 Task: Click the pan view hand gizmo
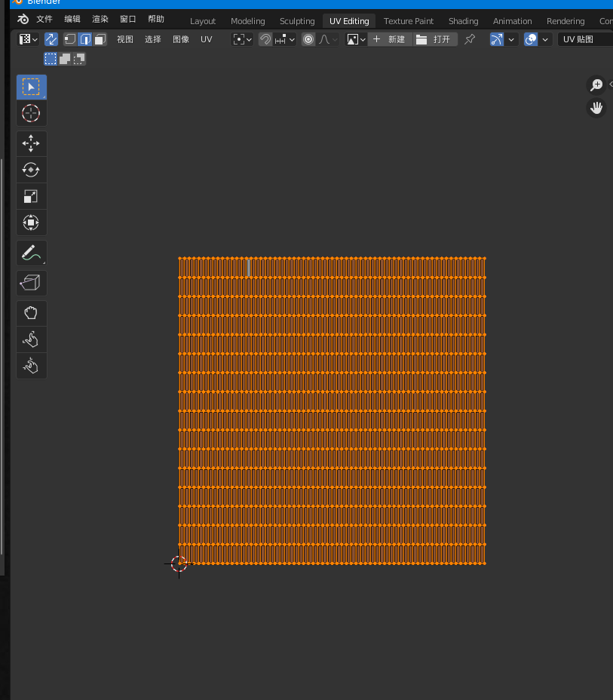click(x=596, y=108)
